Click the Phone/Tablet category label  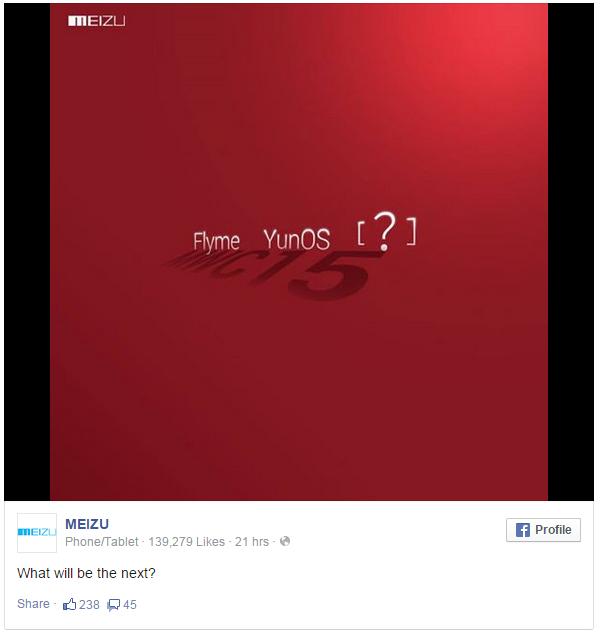point(102,541)
